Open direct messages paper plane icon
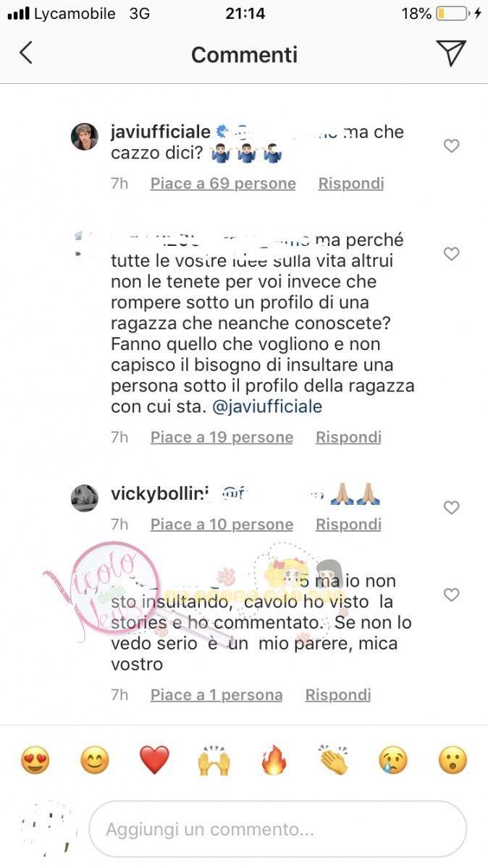 coord(450,53)
